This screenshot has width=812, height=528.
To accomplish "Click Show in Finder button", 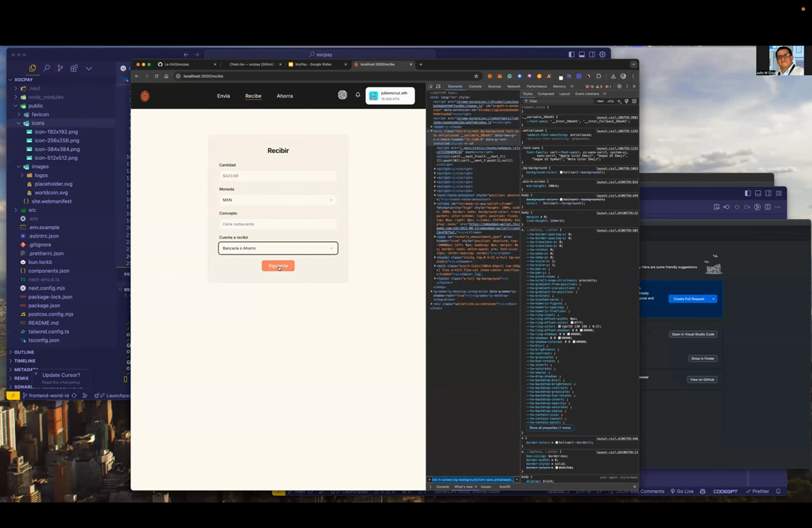I will click(702, 359).
